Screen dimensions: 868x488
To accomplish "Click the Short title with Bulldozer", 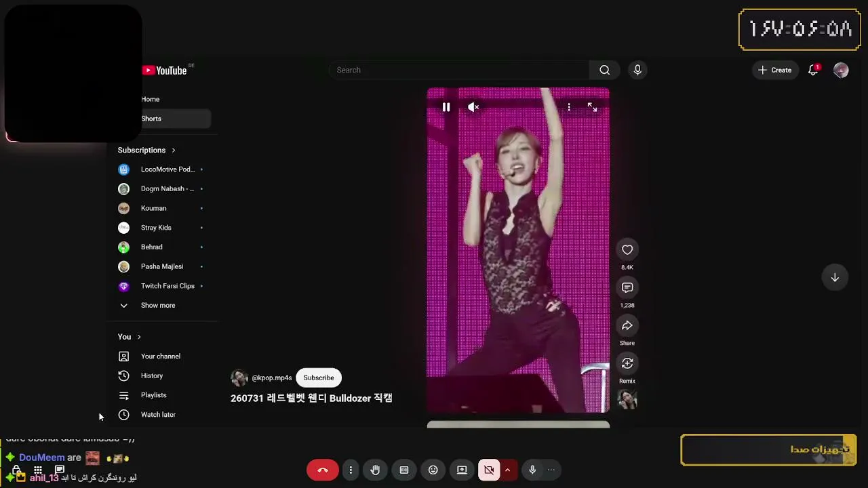I will [x=311, y=398].
